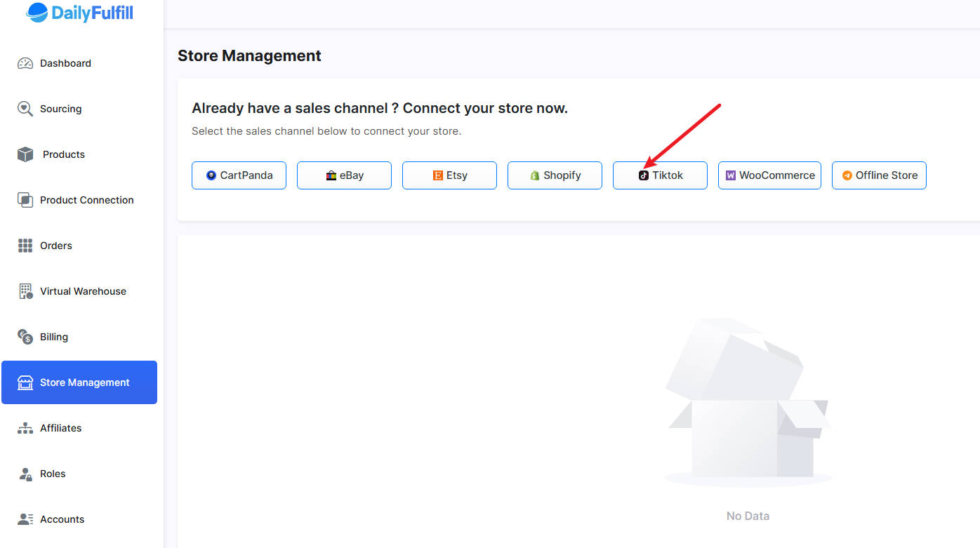Click the Billing coins icon
Image resolution: width=980 pixels, height=548 pixels.
pyautogui.click(x=25, y=337)
